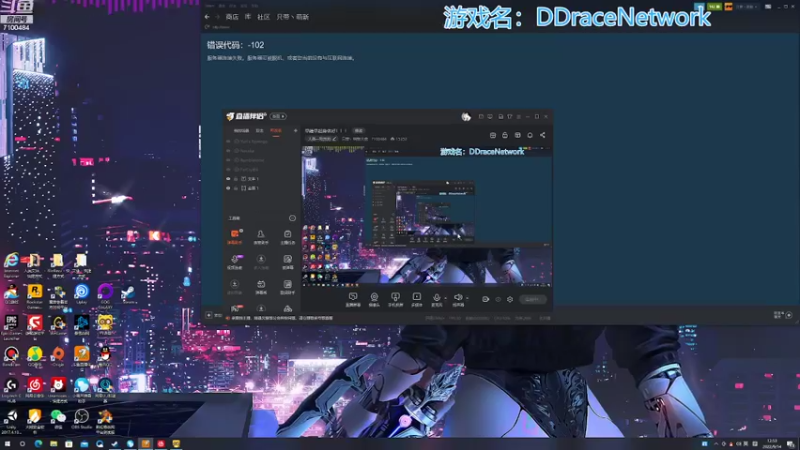Toggle the mode pill beside 直播伴侣 logo
Viewport: 800px width, 450px height.
tap(278, 116)
